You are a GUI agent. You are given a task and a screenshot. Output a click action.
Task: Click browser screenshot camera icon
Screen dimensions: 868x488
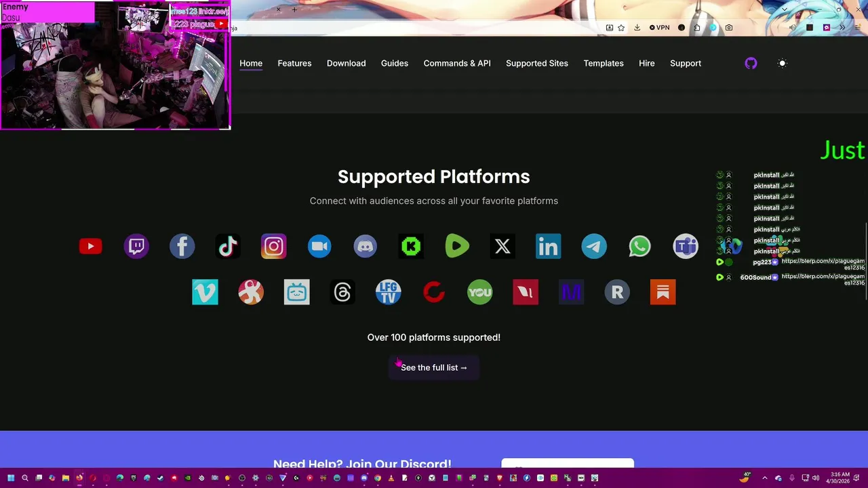[729, 28]
